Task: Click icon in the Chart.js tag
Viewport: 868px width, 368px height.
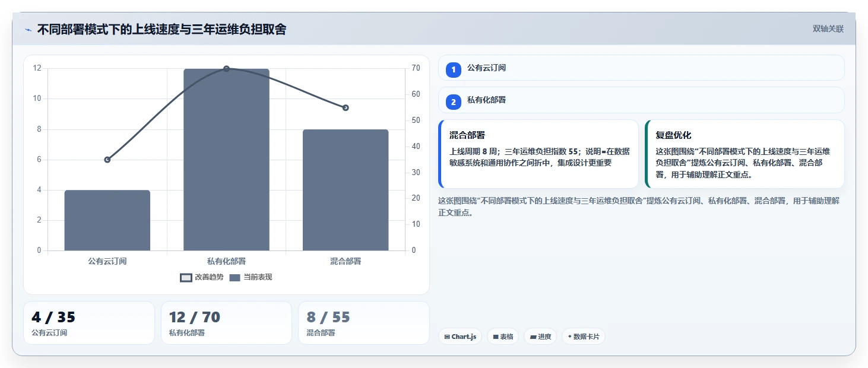Action: pos(446,337)
